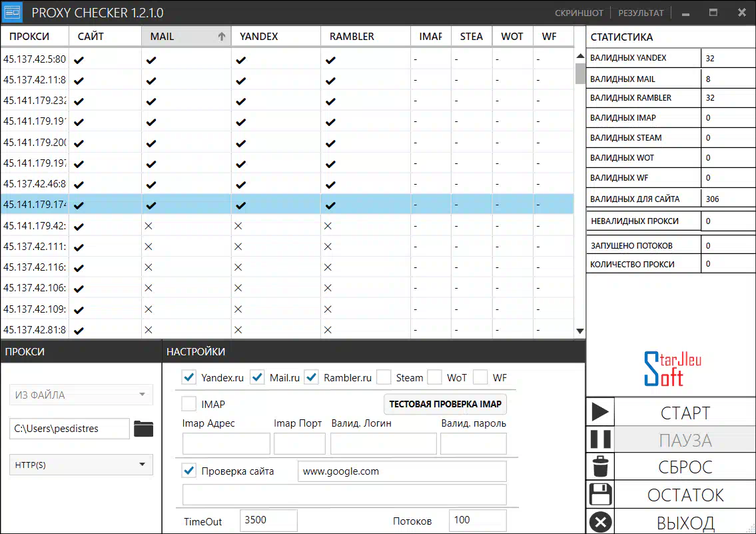Close the Proxy Checker window

741,13
